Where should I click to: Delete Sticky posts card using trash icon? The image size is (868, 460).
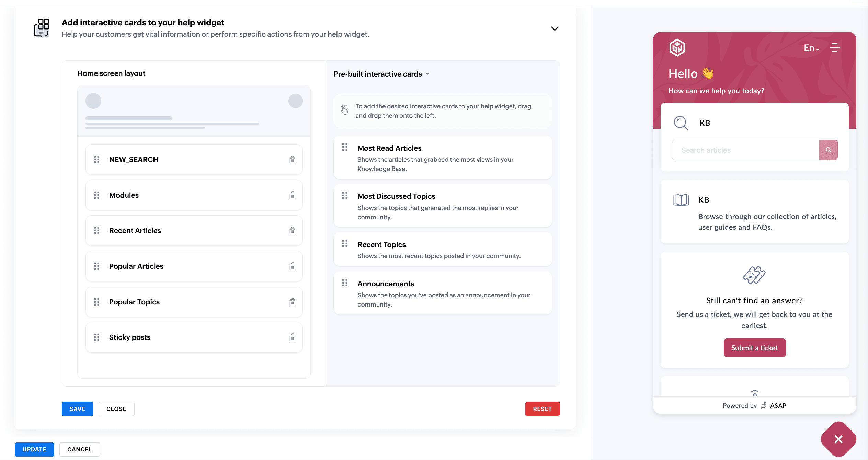click(x=292, y=337)
